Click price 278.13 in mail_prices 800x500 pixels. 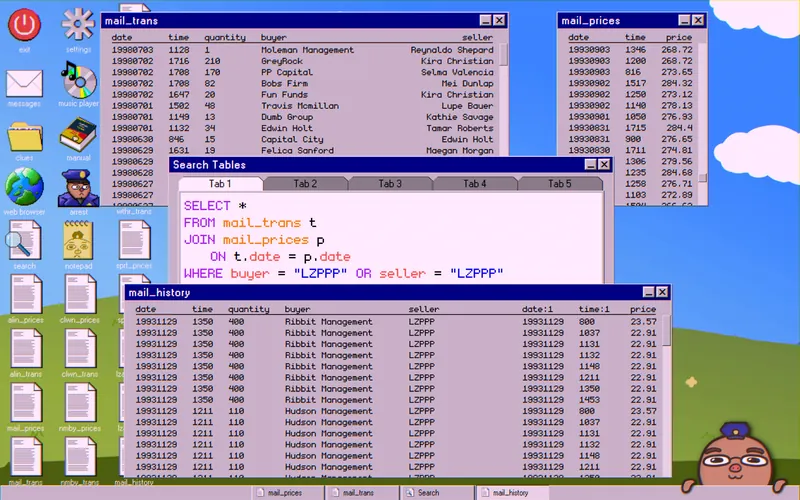click(677, 106)
